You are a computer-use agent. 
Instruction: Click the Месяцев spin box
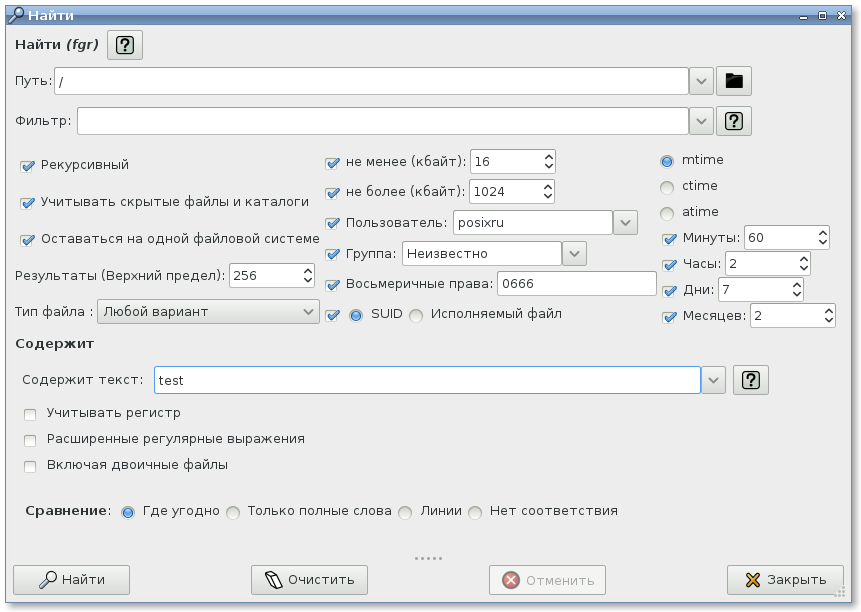[793, 316]
